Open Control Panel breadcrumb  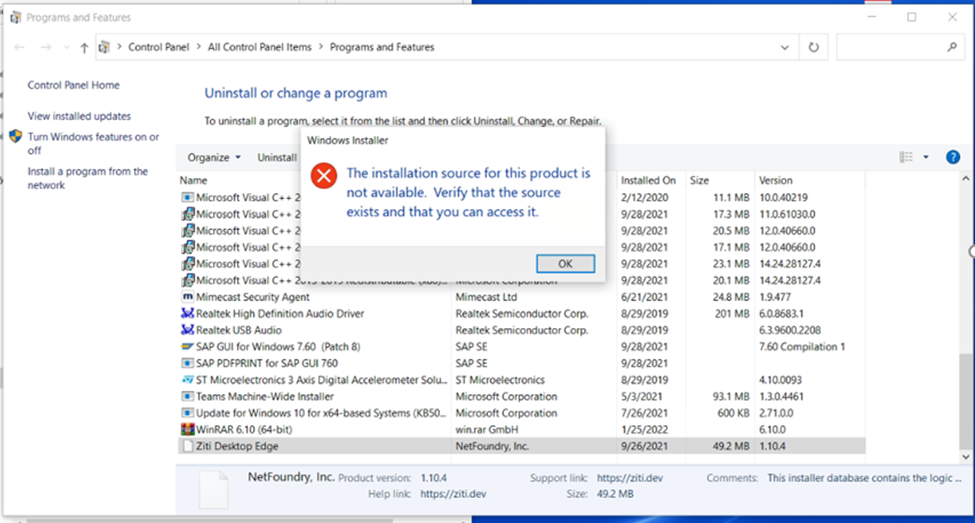pyautogui.click(x=159, y=47)
